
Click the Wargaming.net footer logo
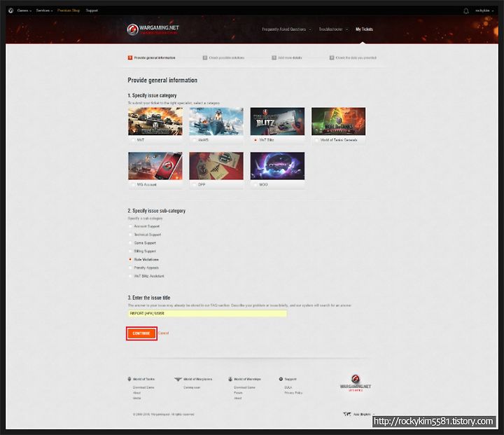click(356, 383)
